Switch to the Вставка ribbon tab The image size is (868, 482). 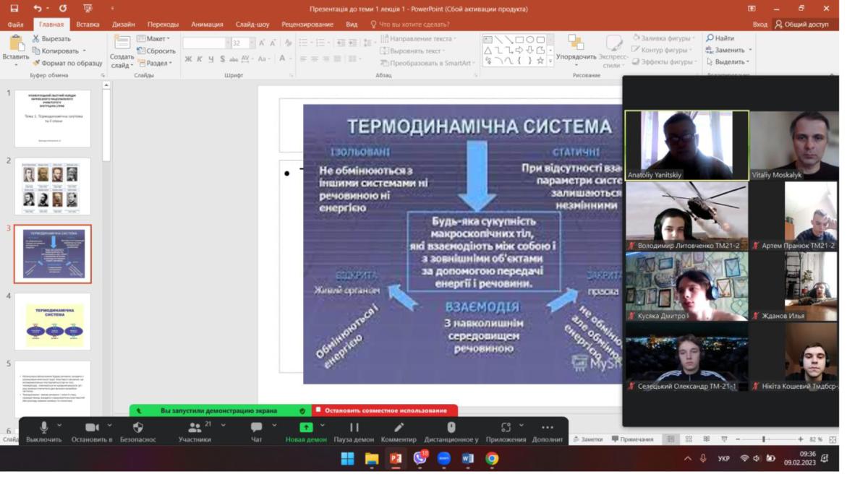[88, 24]
